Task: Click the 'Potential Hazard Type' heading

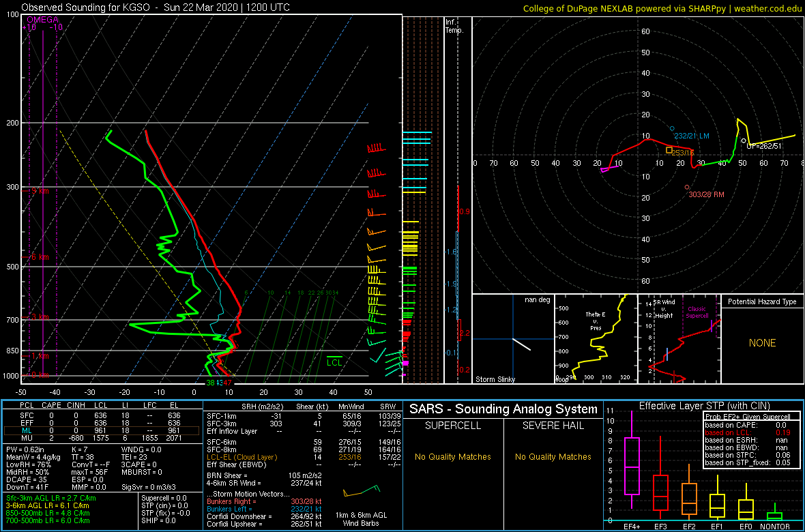Action: (762, 301)
